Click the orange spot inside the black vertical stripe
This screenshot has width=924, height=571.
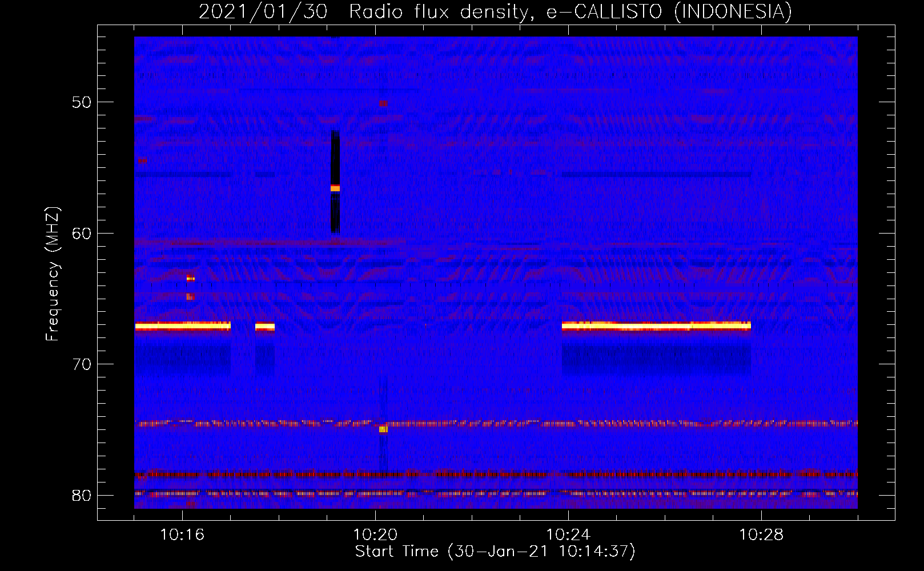(x=335, y=188)
